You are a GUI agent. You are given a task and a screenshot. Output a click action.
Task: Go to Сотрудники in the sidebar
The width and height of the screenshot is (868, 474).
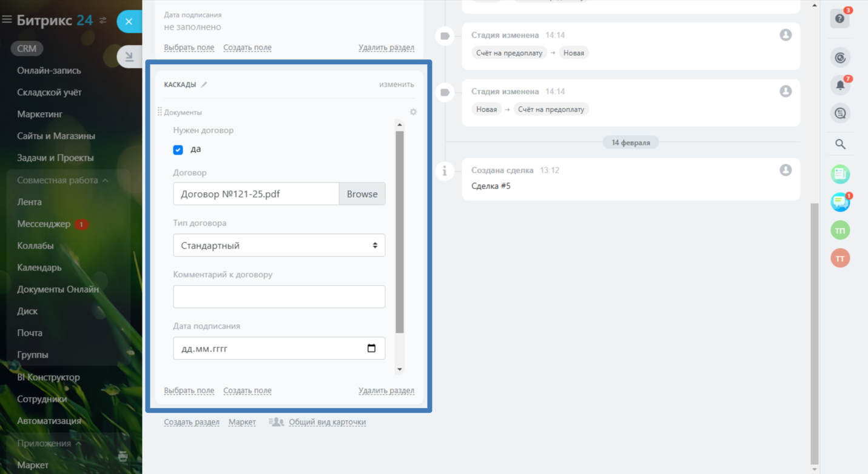click(42, 399)
